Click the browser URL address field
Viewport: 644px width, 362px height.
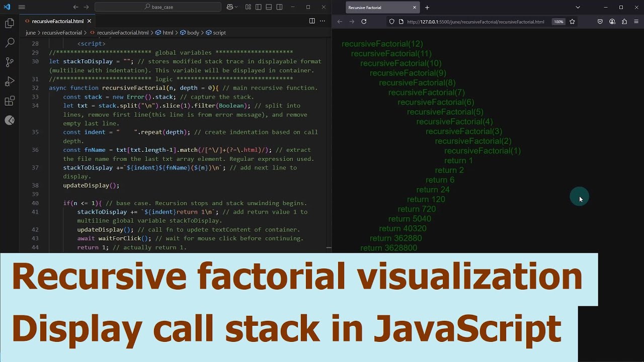pyautogui.click(x=475, y=22)
